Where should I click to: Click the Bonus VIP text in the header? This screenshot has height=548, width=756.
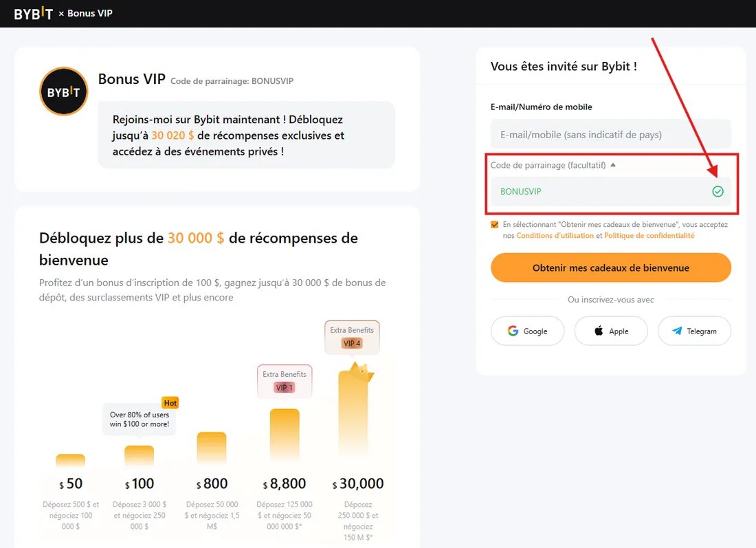tap(89, 14)
